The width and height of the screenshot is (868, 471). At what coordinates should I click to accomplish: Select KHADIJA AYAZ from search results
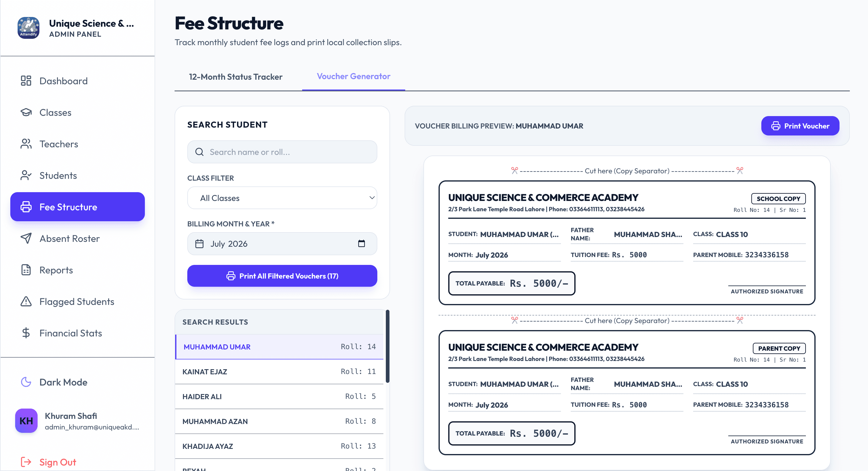pos(279,446)
